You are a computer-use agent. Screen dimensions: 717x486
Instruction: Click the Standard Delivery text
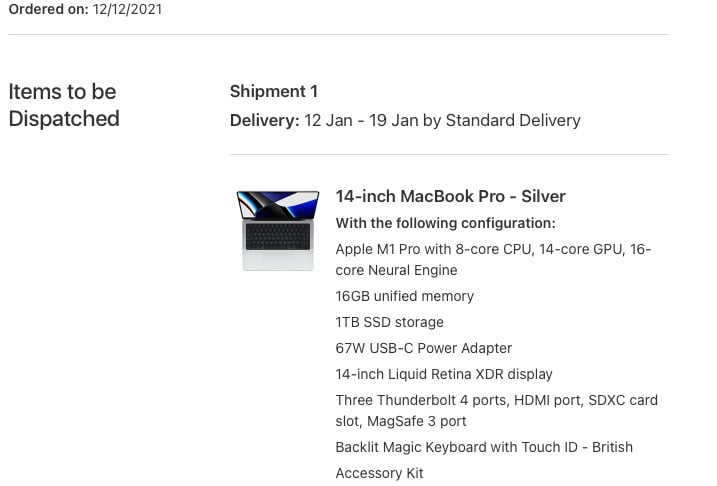click(x=513, y=120)
